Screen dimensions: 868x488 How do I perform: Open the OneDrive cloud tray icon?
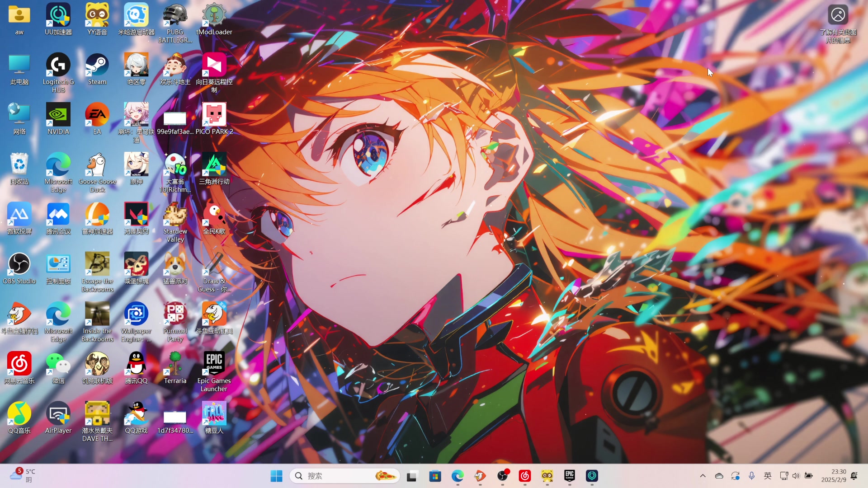pyautogui.click(x=719, y=476)
